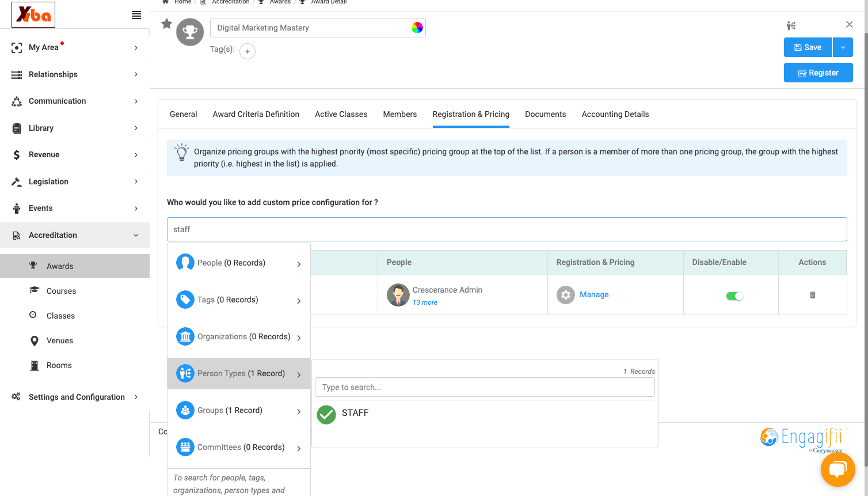
Task: Go to Accounting Details tab
Action: (615, 114)
